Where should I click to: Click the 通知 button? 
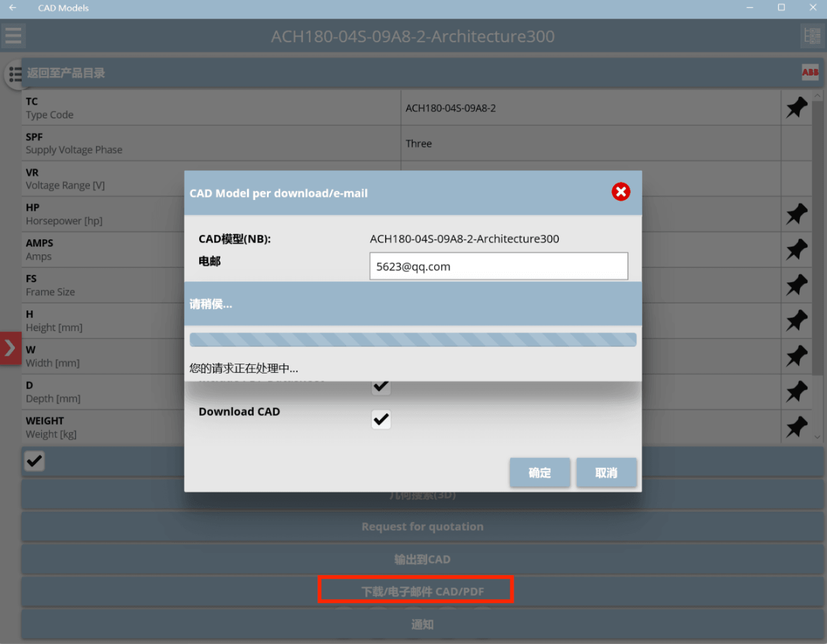(x=422, y=624)
